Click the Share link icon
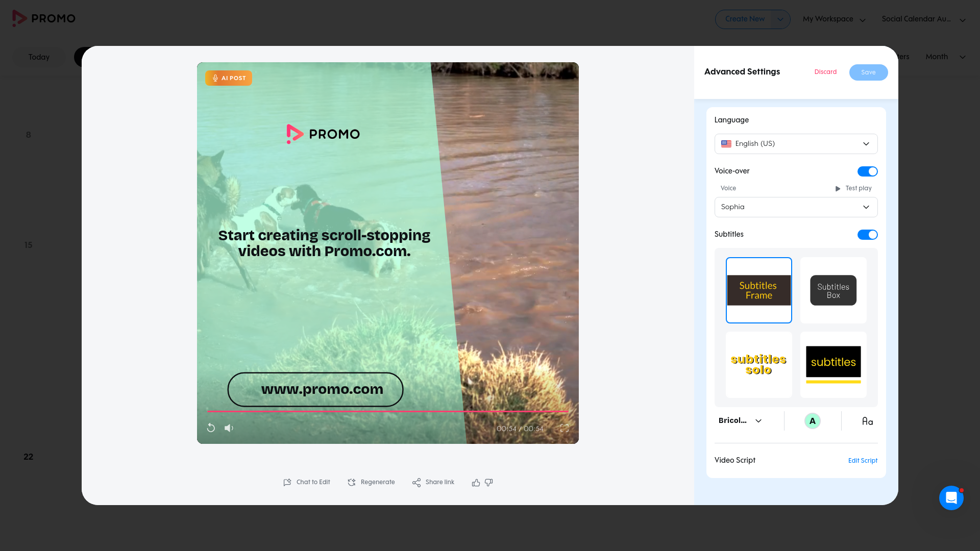 pyautogui.click(x=416, y=482)
